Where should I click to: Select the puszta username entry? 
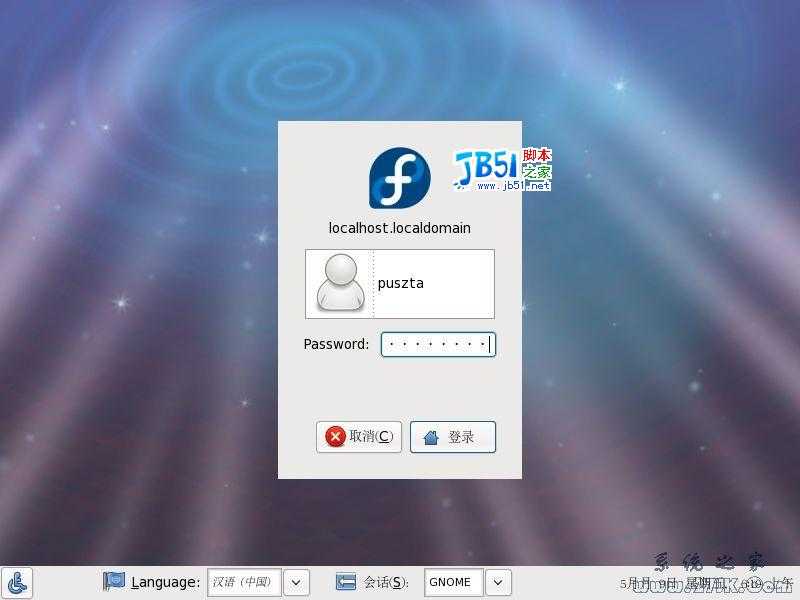400,284
